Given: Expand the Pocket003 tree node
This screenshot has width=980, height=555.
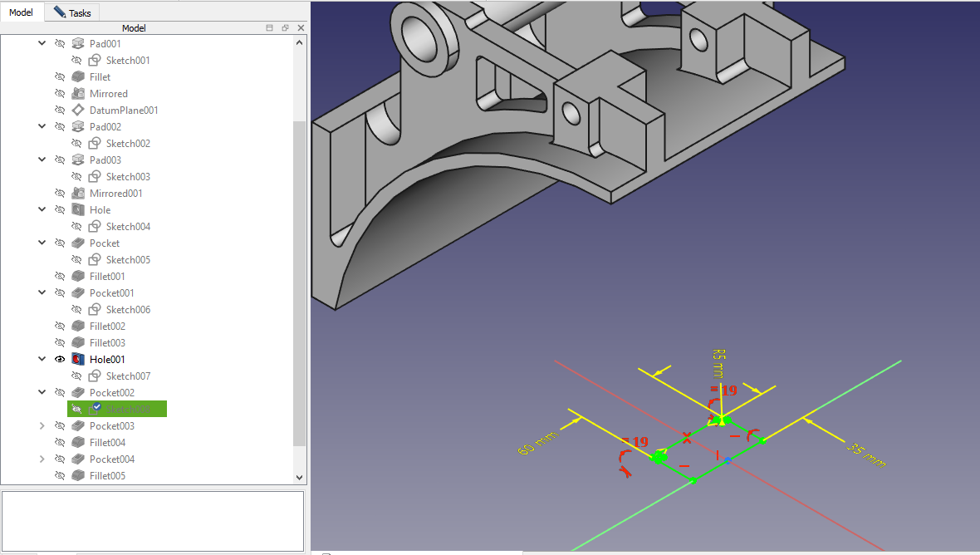Looking at the screenshot, I should pos(42,426).
